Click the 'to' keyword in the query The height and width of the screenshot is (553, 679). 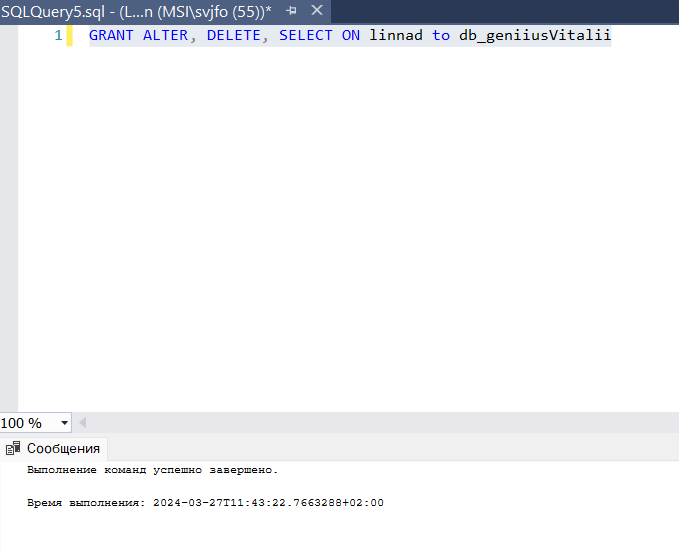pyautogui.click(x=441, y=35)
